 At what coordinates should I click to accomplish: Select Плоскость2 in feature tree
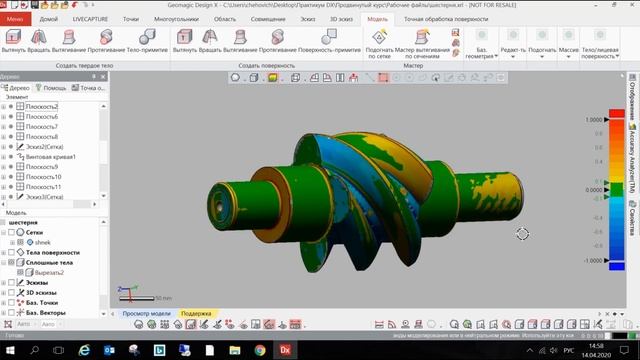point(42,107)
